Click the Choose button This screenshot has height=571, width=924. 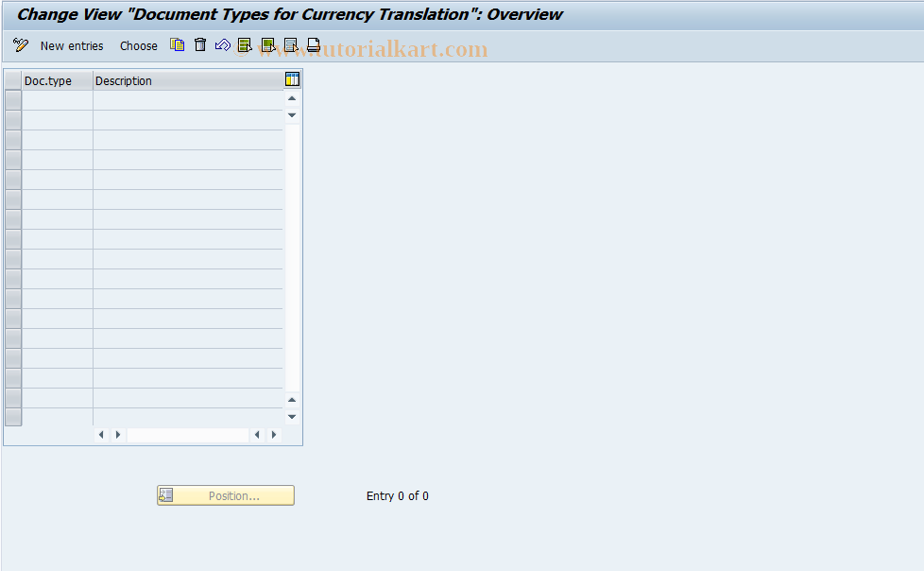pyautogui.click(x=139, y=46)
